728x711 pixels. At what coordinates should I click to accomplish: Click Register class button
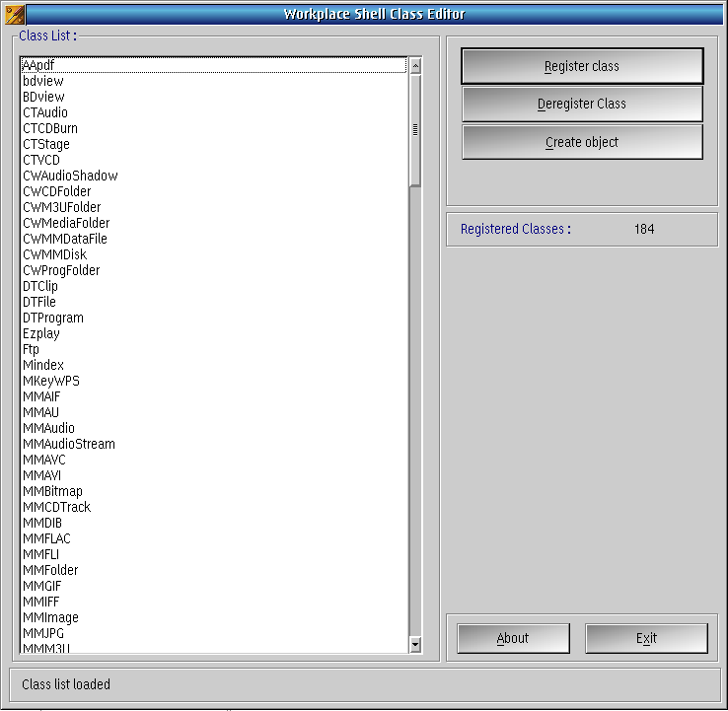pyautogui.click(x=582, y=66)
